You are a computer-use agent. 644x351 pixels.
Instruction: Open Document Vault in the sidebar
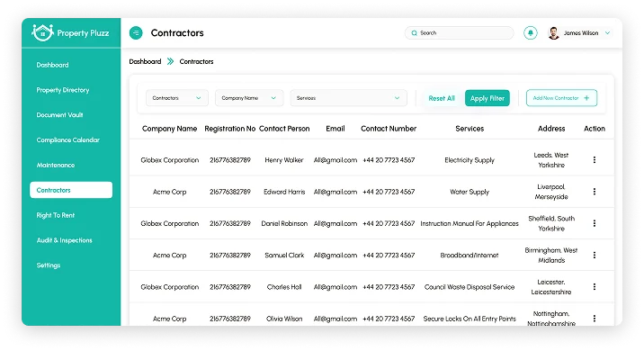pyautogui.click(x=59, y=115)
